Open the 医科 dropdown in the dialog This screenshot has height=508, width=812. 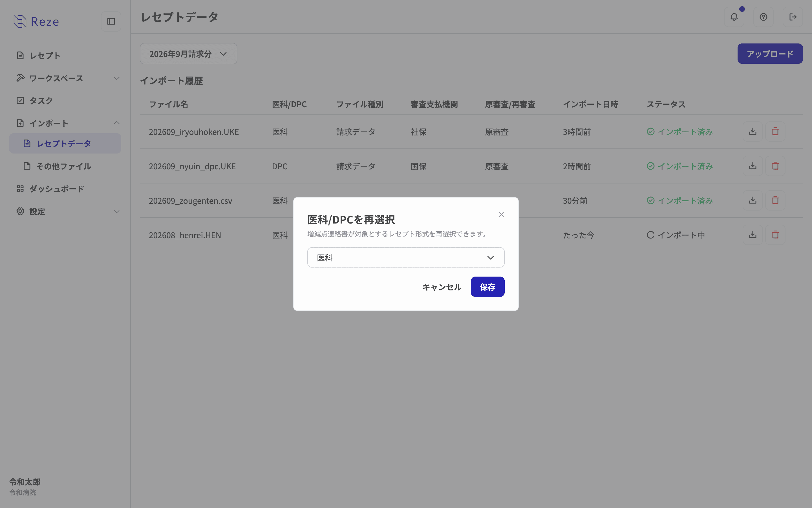click(406, 257)
